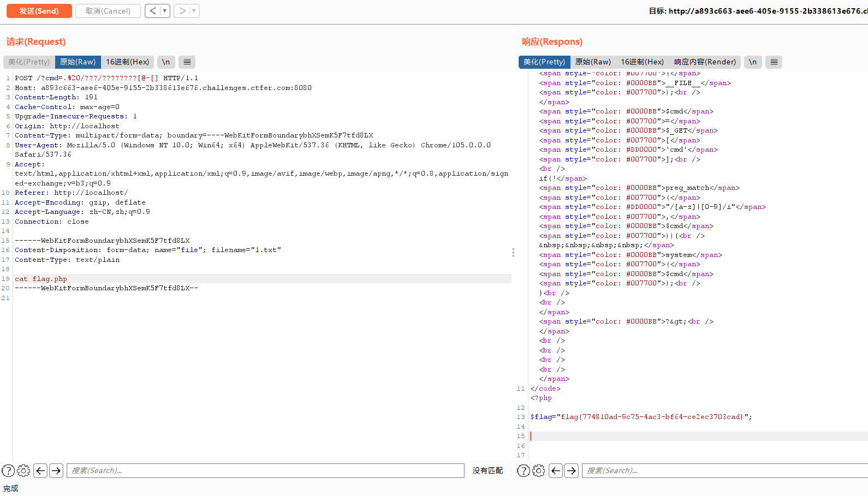Click the Content-Length header line
This screenshot has height=496, width=868.
[x=56, y=97]
